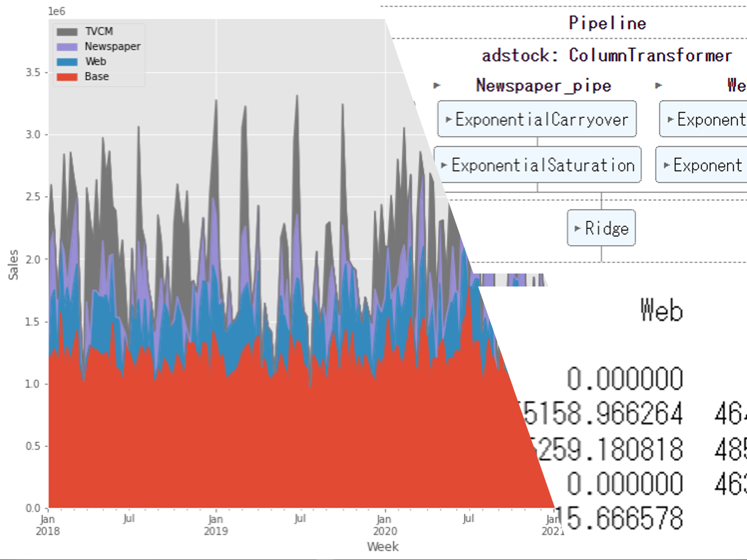Click the red Base legend swatch
The image size is (747, 560).
pyautogui.click(x=67, y=77)
